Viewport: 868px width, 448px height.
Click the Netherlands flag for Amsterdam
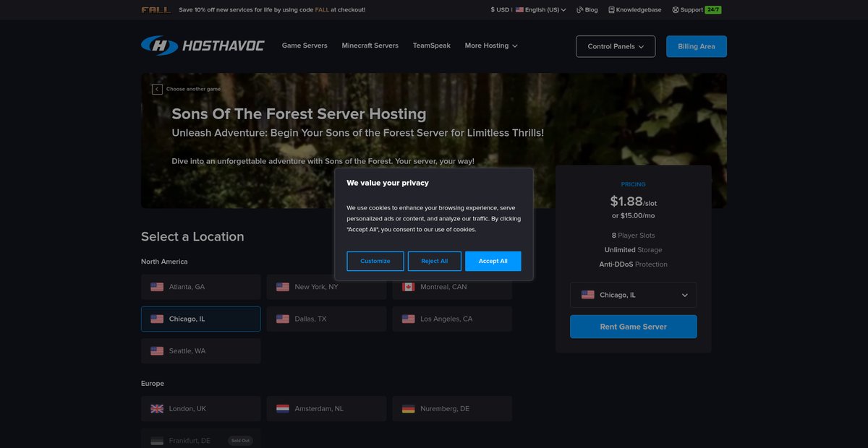click(283, 409)
